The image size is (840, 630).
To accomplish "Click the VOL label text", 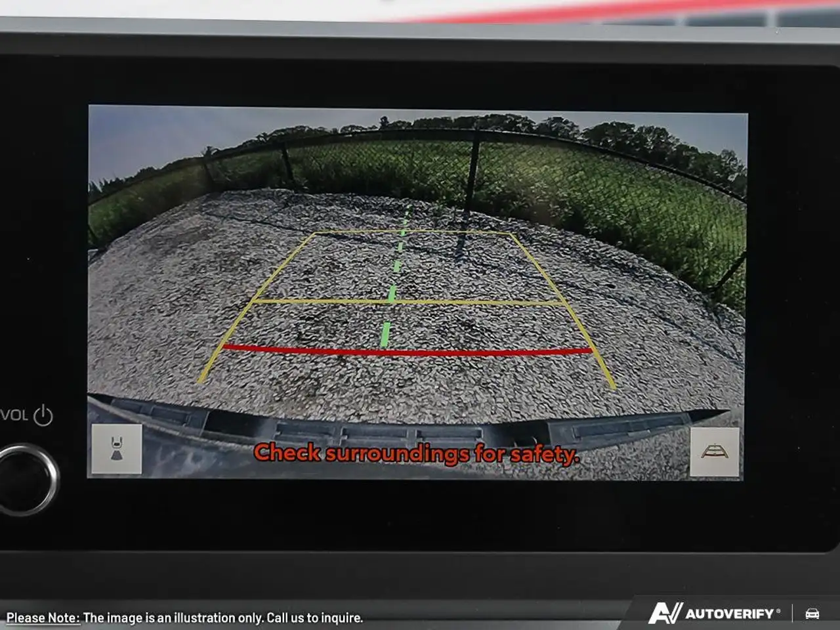I will [14, 415].
